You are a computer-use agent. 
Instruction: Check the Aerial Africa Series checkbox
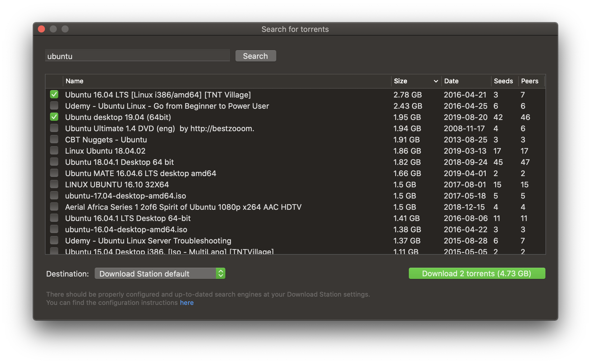pyautogui.click(x=54, y=207)
